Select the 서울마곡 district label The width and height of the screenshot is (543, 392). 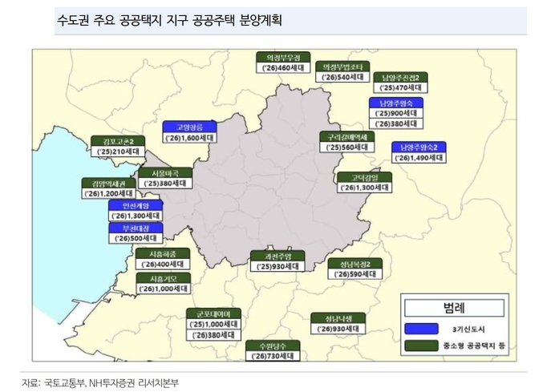point(165,172)
